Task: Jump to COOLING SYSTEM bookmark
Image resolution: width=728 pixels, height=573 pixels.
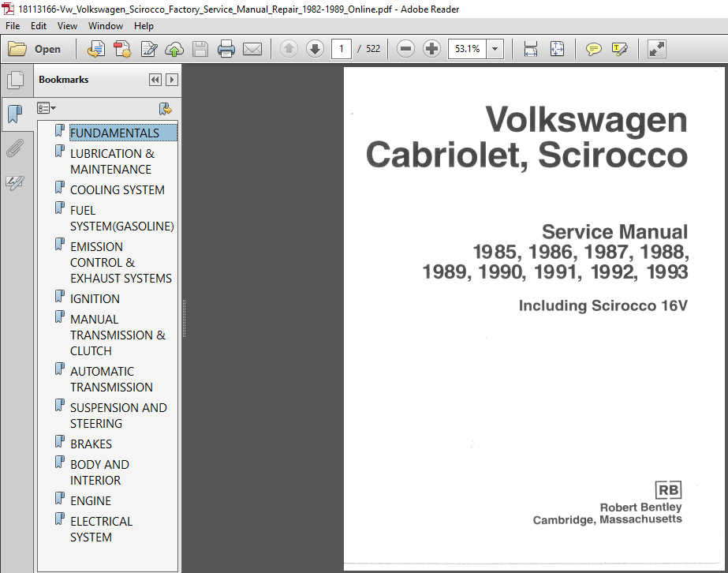Action: point(117,189)
